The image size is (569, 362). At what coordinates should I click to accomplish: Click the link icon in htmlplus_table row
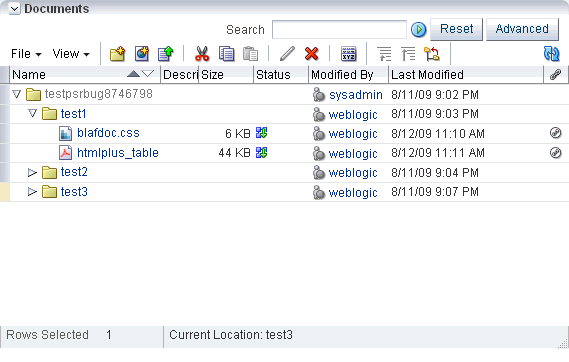pyautogui.click(x=556, y=153)
